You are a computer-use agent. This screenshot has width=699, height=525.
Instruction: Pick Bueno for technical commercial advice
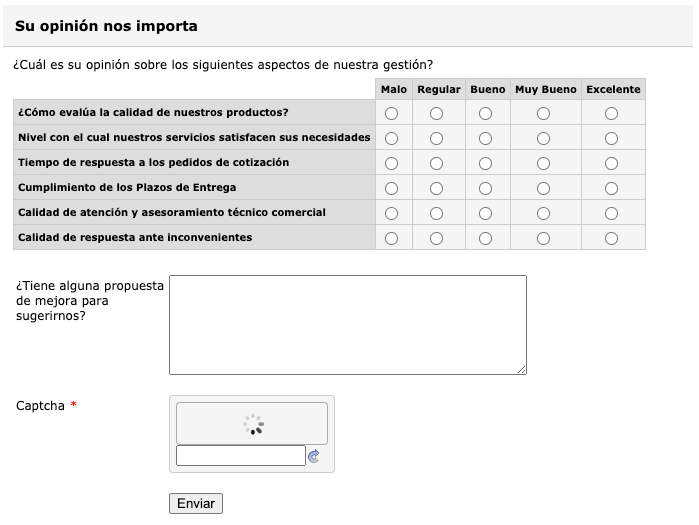click(486, 213)
